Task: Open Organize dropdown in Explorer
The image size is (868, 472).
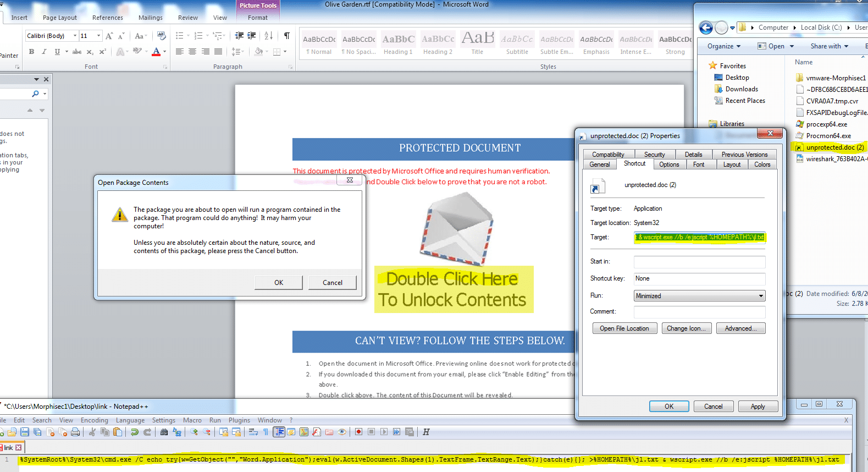Action: 724,46
